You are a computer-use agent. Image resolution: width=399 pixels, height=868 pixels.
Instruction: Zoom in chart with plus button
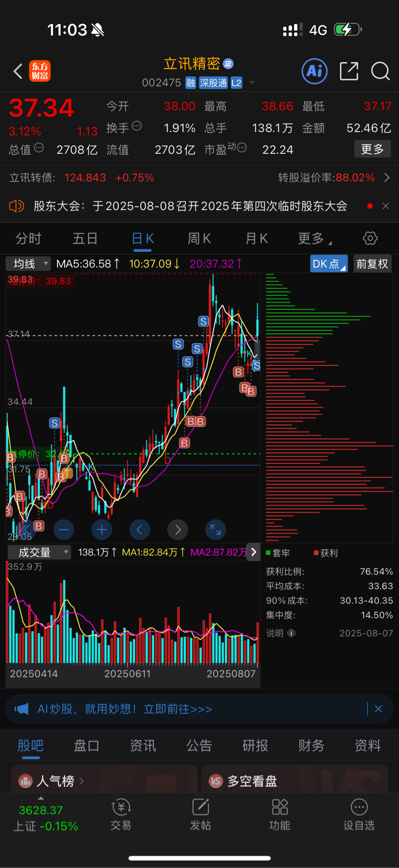102,530
